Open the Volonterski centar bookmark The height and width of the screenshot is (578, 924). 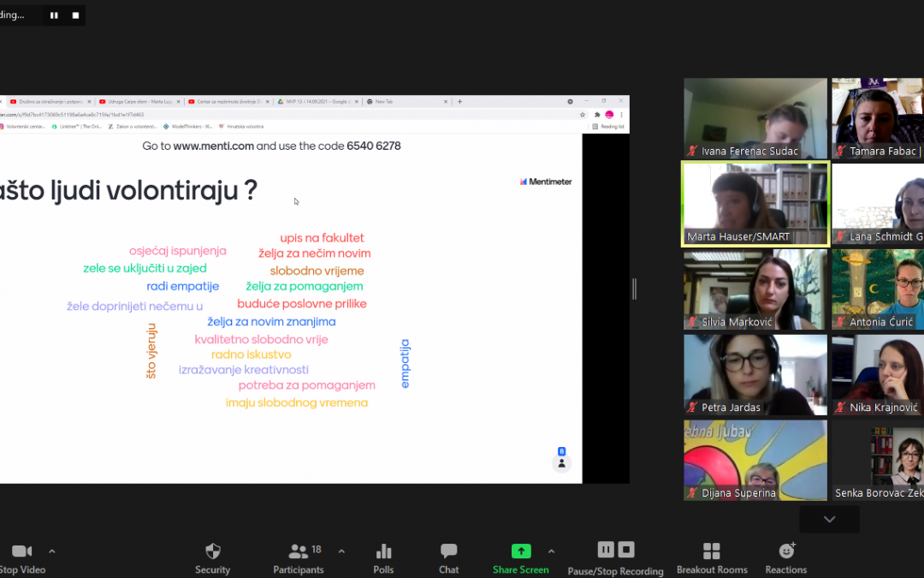tap(22, 126)
